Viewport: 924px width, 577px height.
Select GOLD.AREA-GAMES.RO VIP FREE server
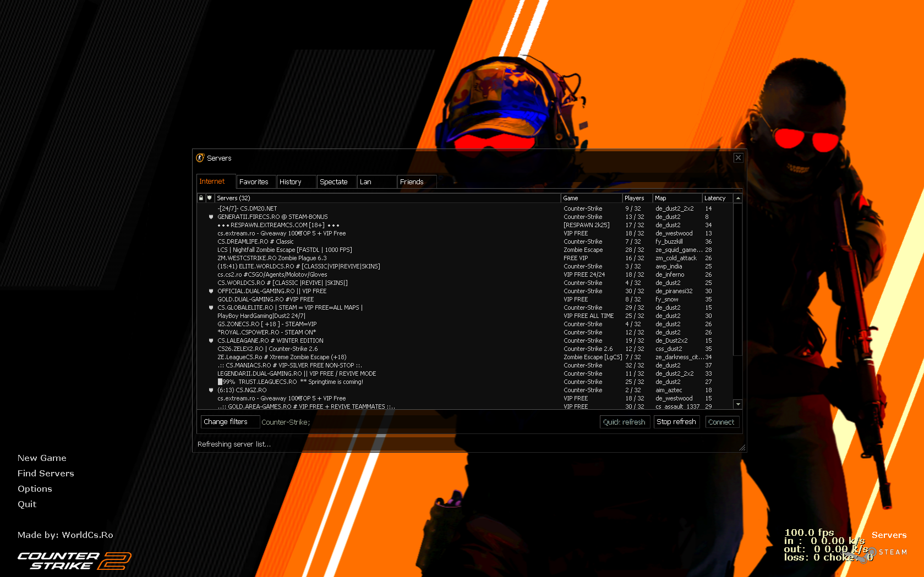click(x=464, y=406)
